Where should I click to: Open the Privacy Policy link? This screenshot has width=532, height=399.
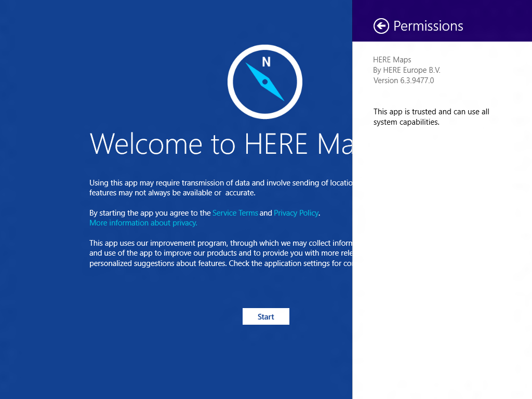[x=296, y=212]
